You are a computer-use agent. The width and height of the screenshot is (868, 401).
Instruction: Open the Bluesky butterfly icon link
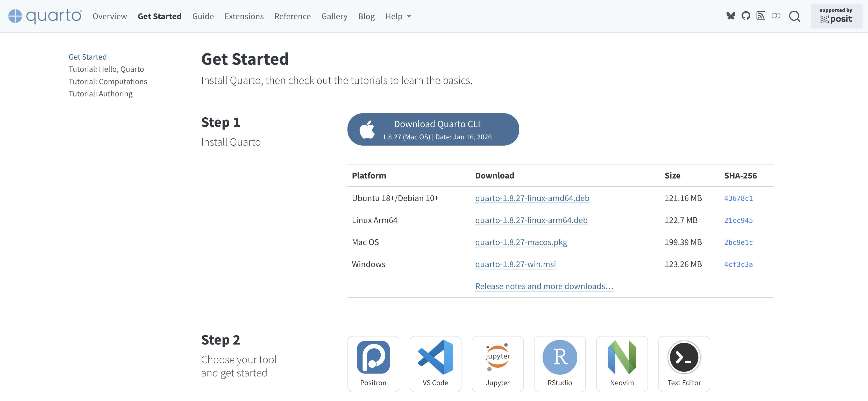pyautogui.click(x=730, y=16)
